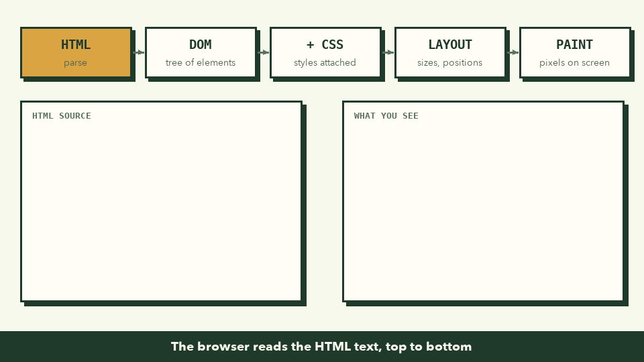Select the DOM tree of elements stage
The height and width of the screenshot is (362, 644).
[x=201, y=52]
